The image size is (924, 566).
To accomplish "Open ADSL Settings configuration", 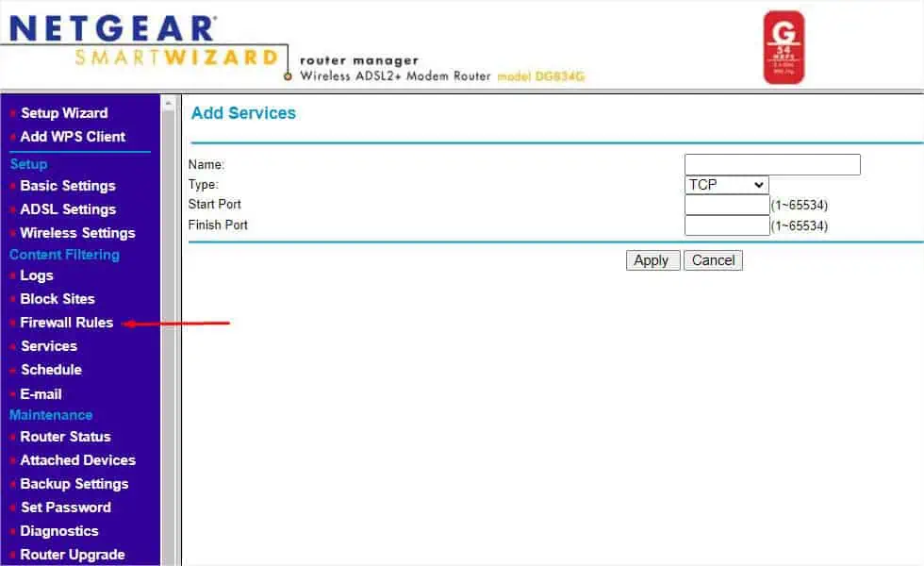I will pyautogui.click(x=66, y=209).
